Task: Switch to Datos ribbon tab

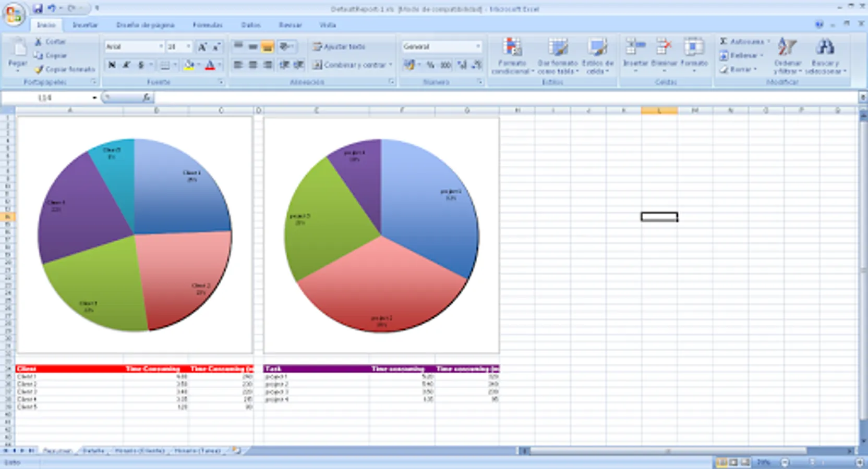Action: 251,25
